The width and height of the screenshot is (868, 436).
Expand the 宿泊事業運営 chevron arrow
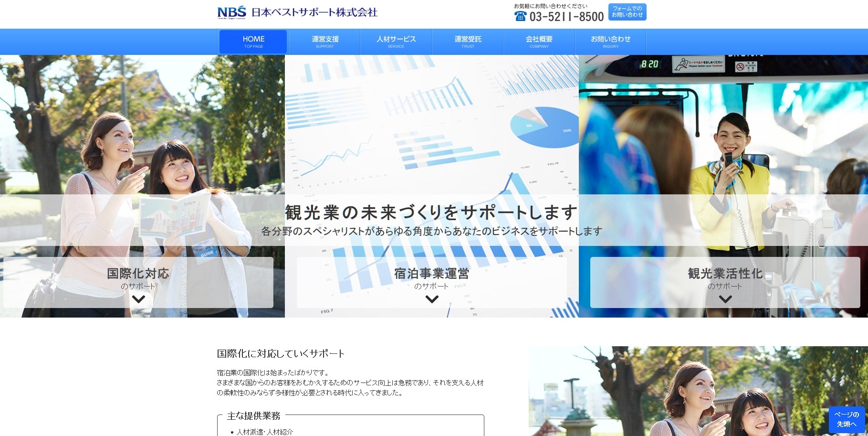point(432,299)
